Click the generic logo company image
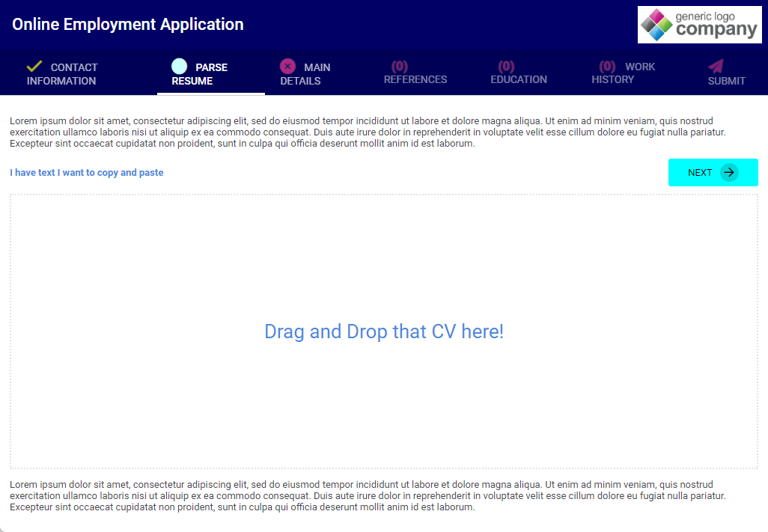Image resolution: width=768 pixels, height=532 pixels. [699, 25]
